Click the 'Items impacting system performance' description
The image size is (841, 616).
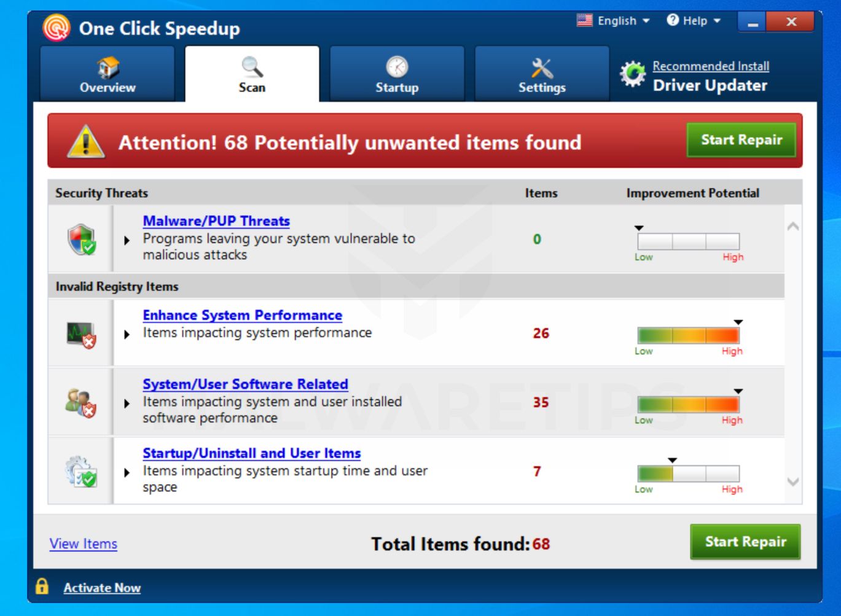point(257,333)
